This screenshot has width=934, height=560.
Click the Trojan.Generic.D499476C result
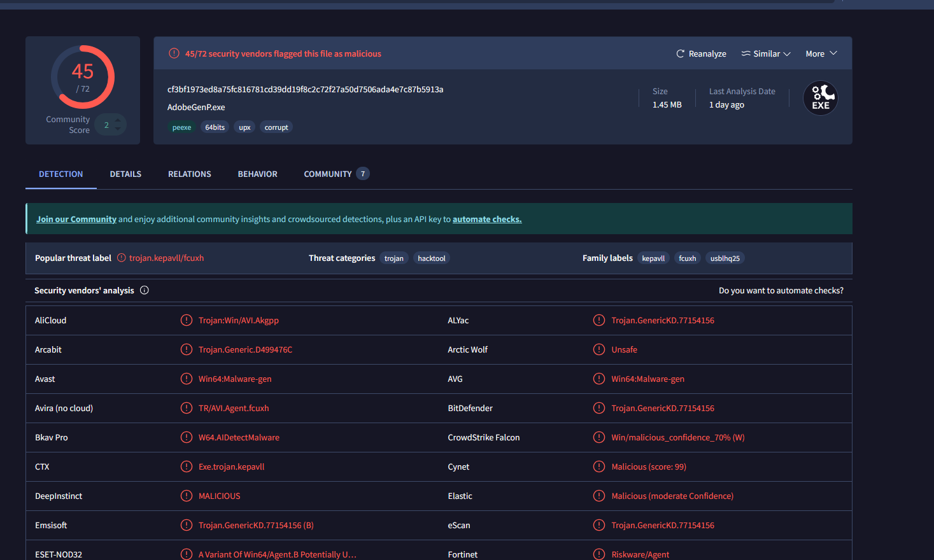246,349
